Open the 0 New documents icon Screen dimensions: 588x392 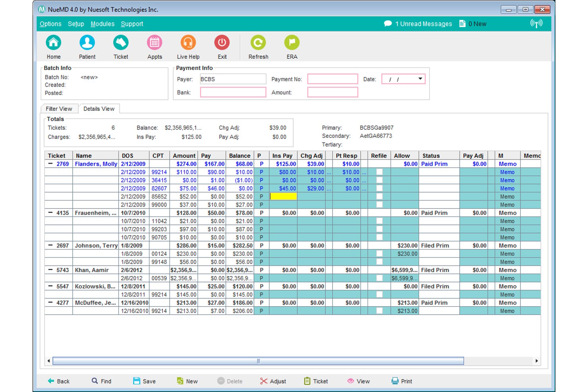click(x=462, y=23)
